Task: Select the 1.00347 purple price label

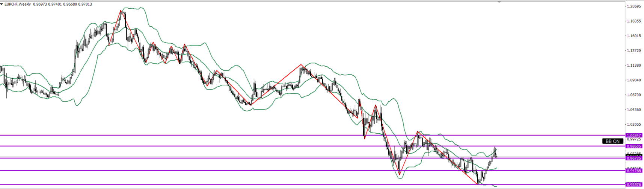Action: (634, 135)
